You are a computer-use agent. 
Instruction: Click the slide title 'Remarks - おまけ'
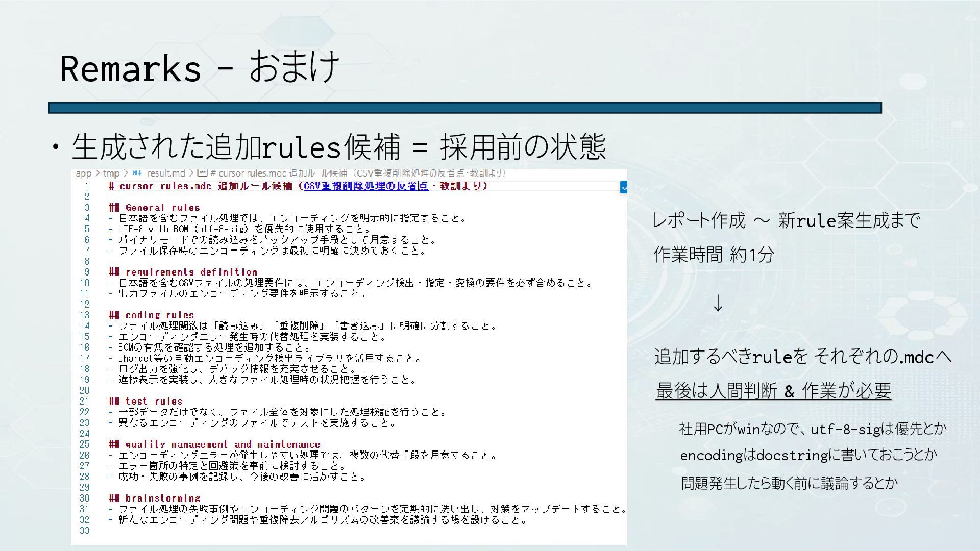point(200,68)
